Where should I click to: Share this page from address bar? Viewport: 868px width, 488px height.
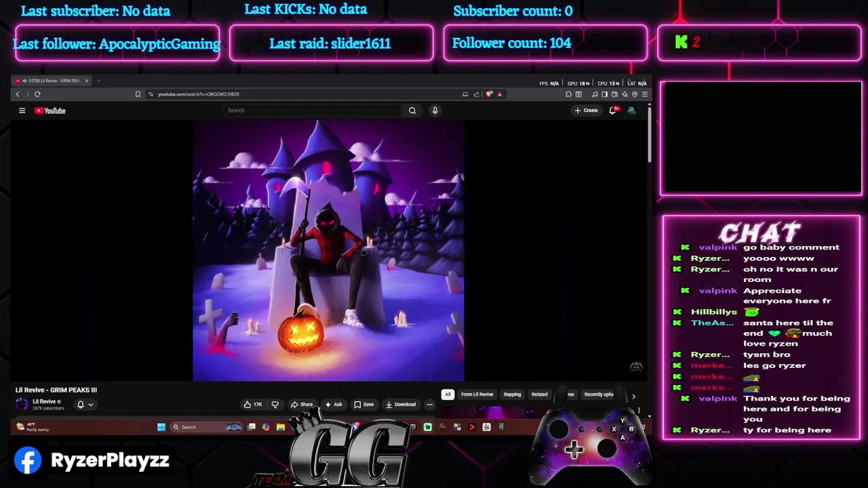coord(476,94)
